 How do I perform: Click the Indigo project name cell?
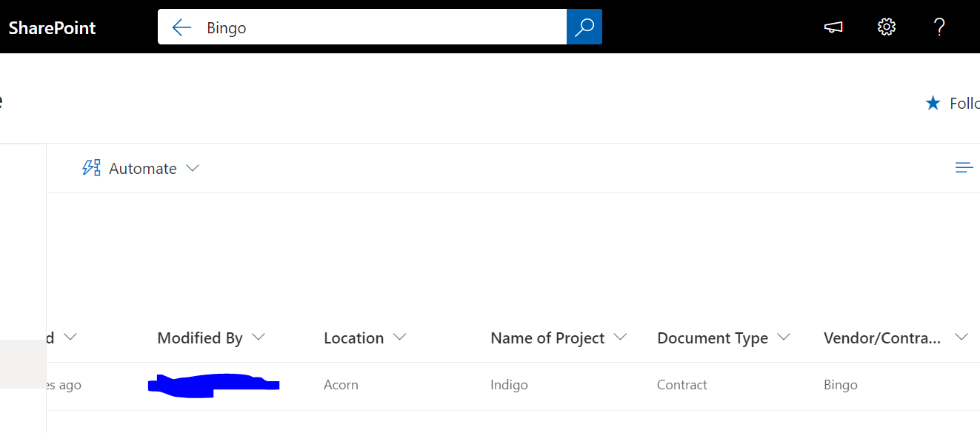[509, 385]
